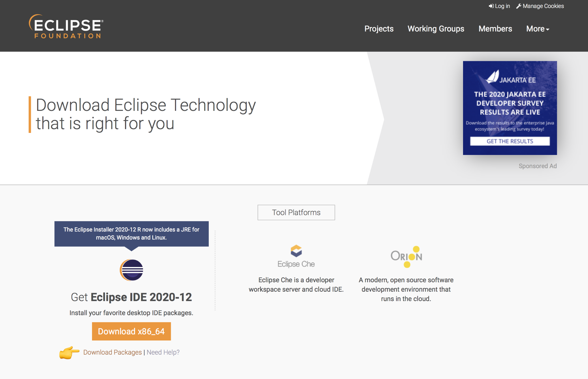588x379 pixels.
Task: Click the Log in link
Action: (x=499, y=6)
